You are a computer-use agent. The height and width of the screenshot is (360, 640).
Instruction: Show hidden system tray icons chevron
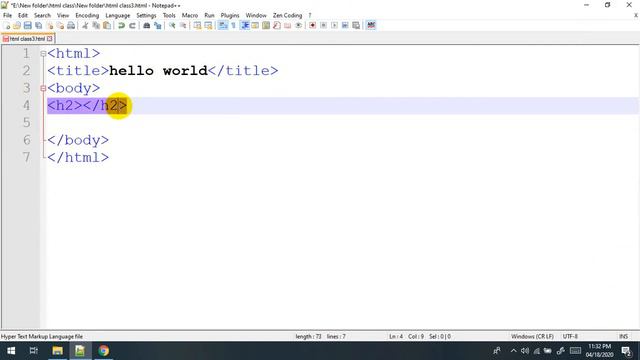513,351
